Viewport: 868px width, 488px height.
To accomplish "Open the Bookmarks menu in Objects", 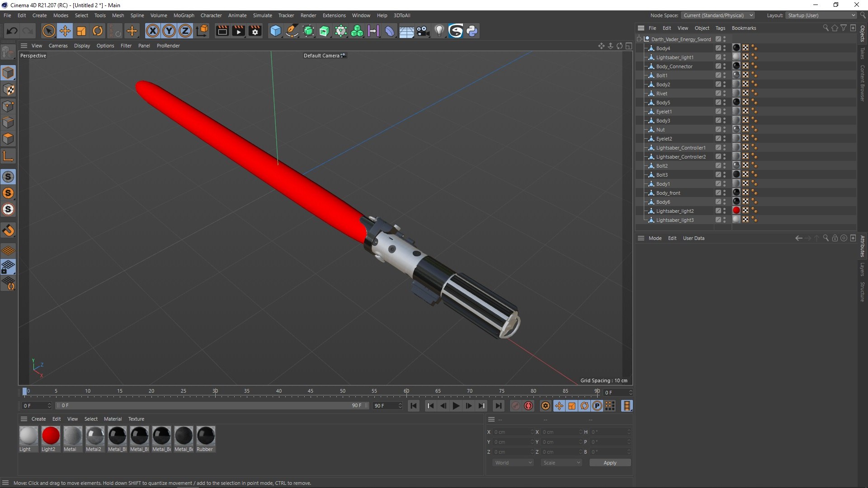I will (744, 28).
